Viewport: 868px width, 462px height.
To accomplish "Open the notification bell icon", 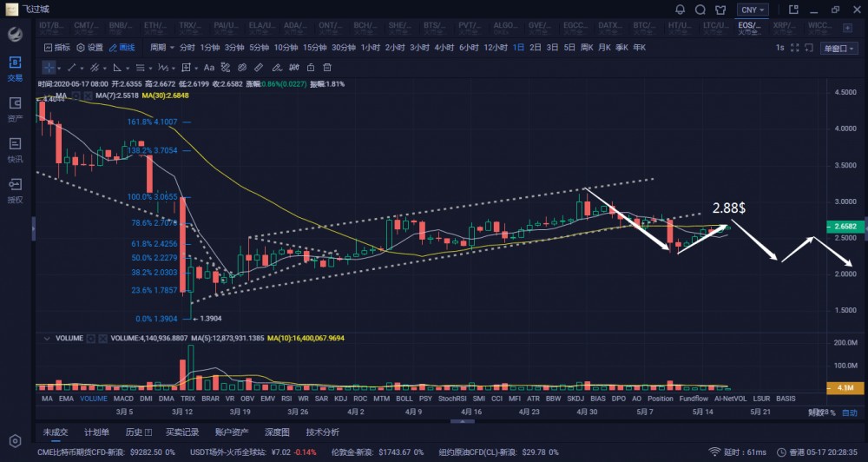I will pos(680,10).
